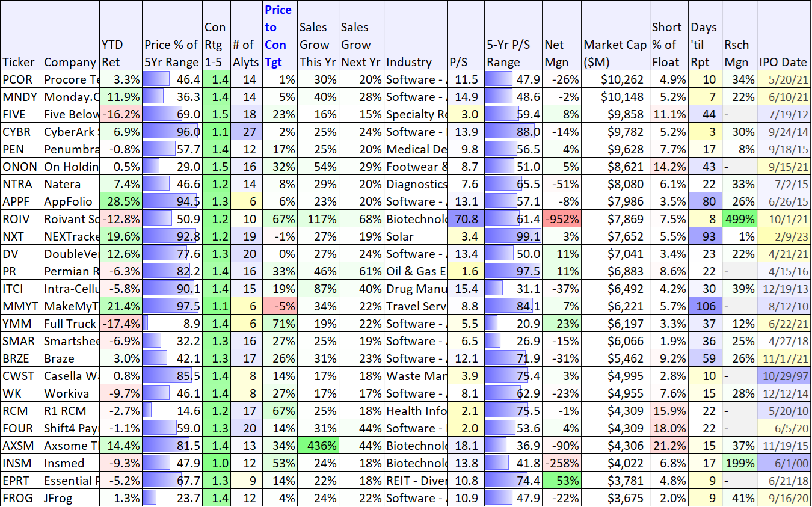This screenshot has width=812, height=507.
Task: Click the Travel Serv industry cell
Action: point(416,306)
